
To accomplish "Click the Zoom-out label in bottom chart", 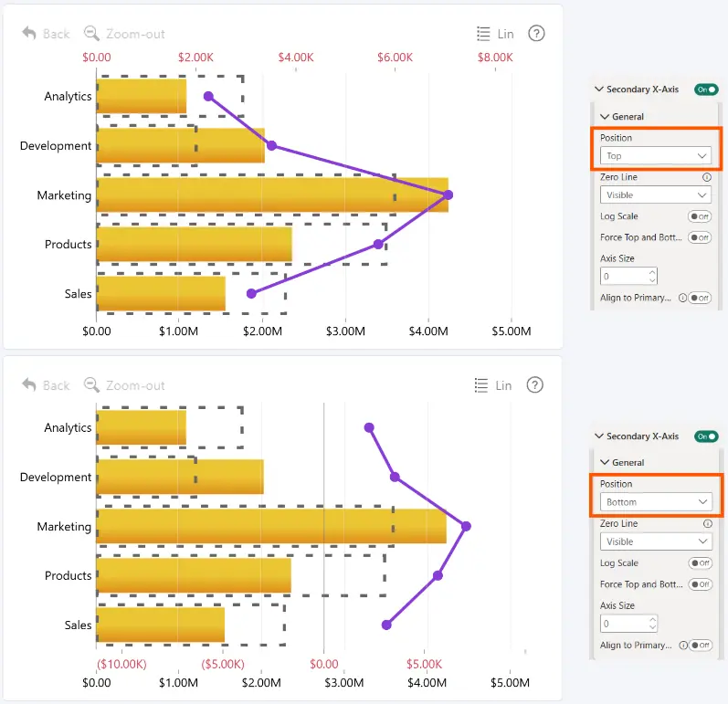I will [x=135, y=385].
